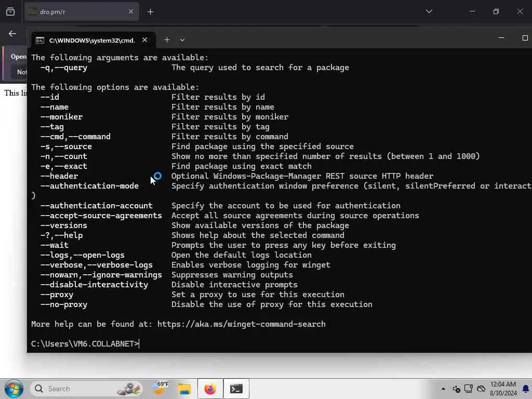Minimize the terminal window
This screenshot has height=399, width=532.
pos(501,38)
